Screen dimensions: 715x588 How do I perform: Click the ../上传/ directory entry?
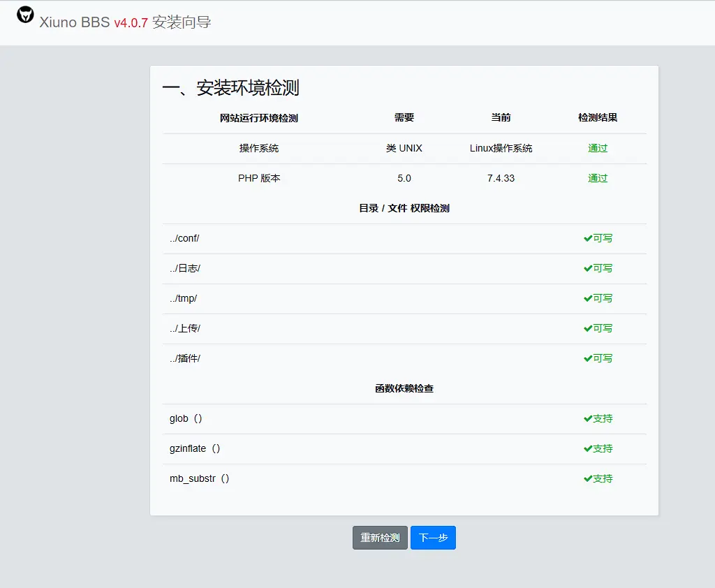click(184, 328)
